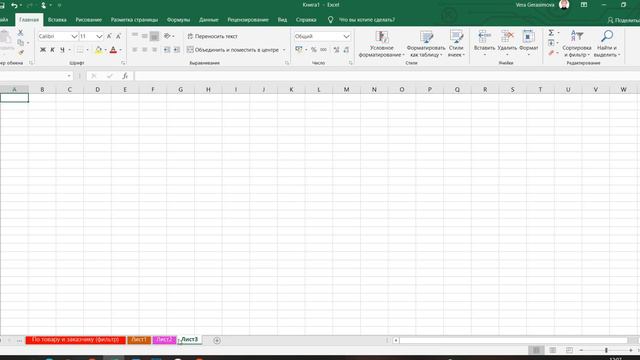Apply comma thousands separator style

point(323,50)
